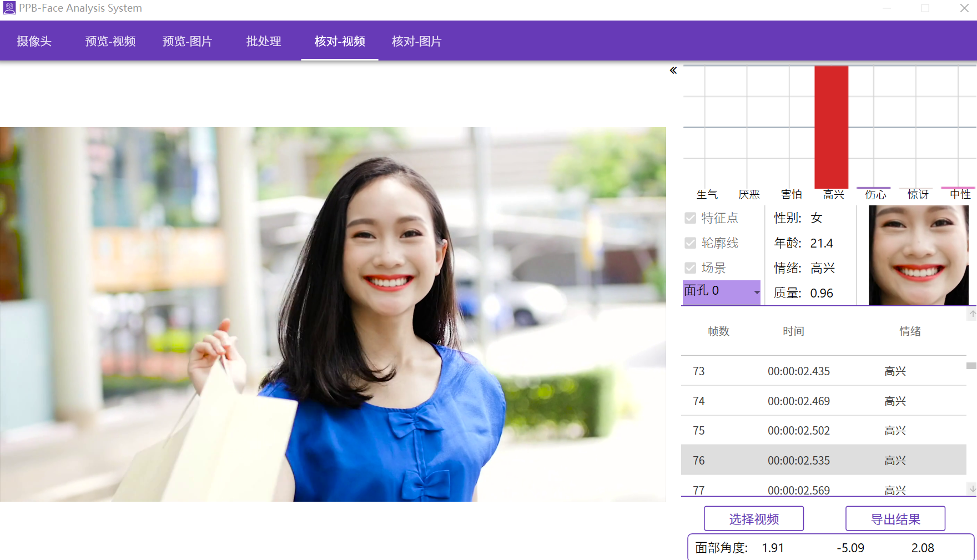Click the scroll up arrow in results list
Image resolution: width=977 pixels, height=560 pixels.
[x=972, y=314]
